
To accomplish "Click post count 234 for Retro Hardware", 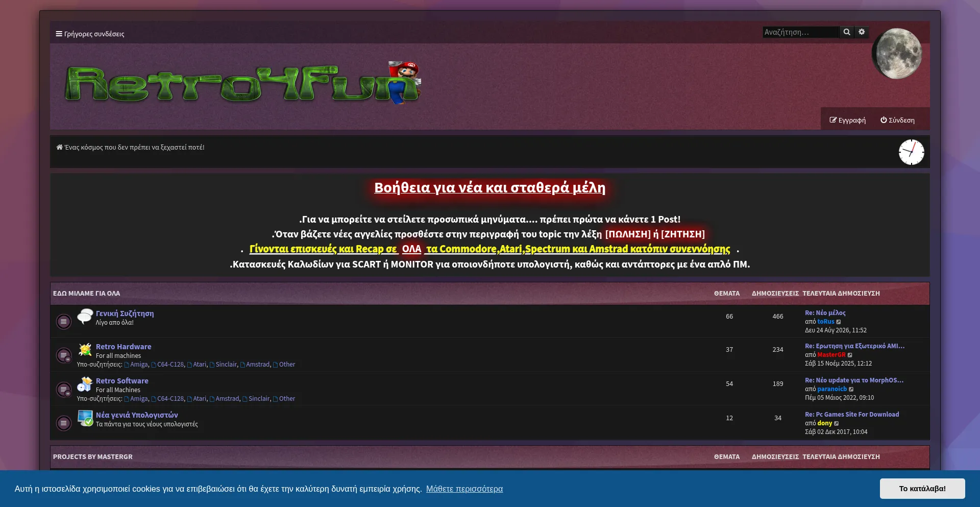I will tap(778, 350).
